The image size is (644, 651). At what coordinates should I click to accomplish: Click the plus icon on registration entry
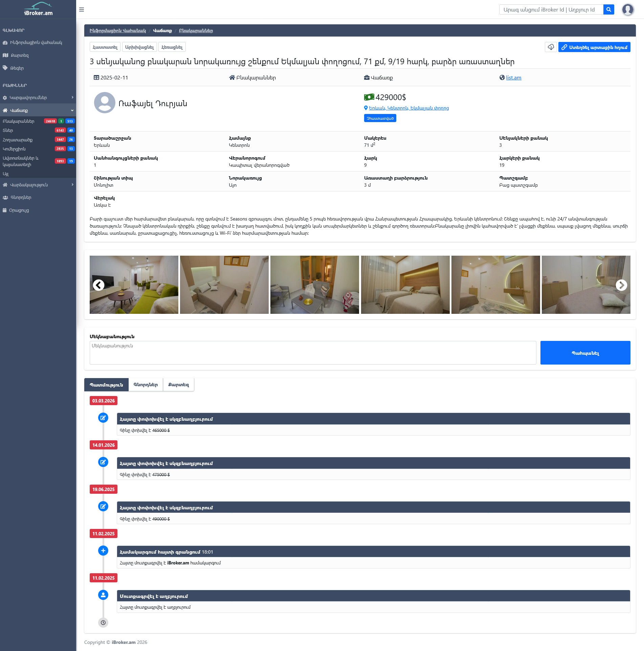pos(103,551)
